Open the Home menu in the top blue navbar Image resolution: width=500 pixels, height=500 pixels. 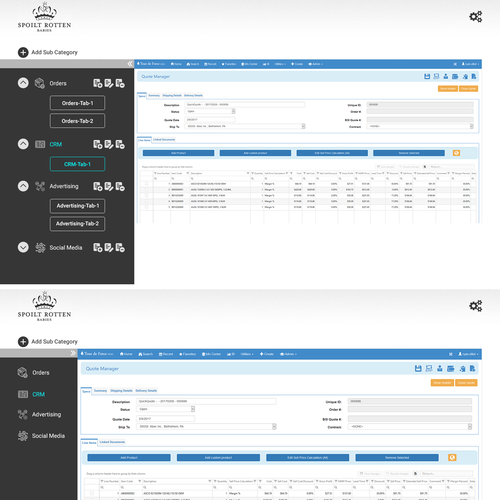[x=176, y=64]
